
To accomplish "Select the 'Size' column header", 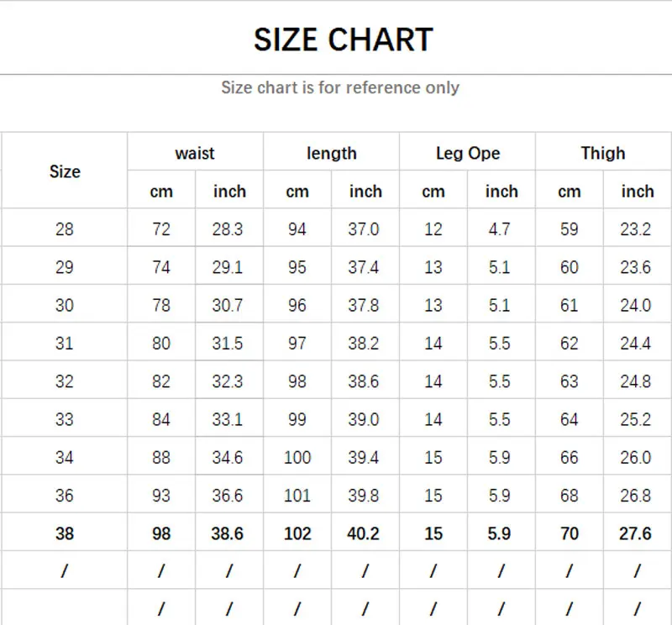I will (65, 171).
